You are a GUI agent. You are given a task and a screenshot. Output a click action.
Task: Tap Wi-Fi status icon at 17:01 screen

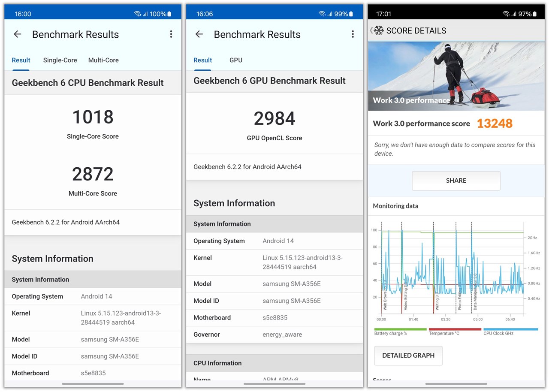click(506, 14)
